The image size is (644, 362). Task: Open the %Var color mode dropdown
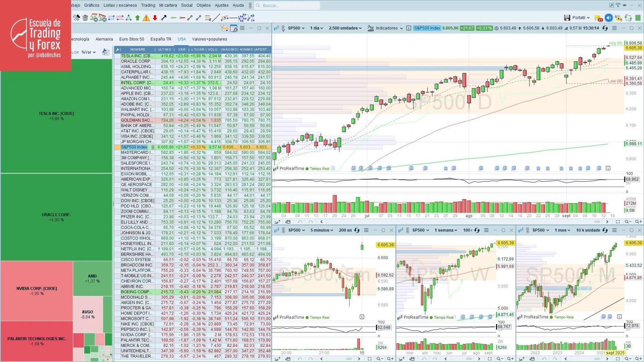coord(88,52)
